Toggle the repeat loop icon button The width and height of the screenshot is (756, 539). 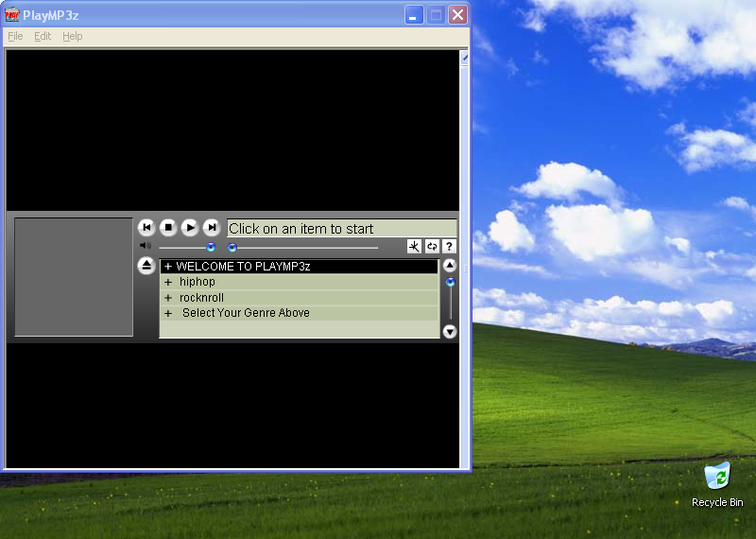432,247
